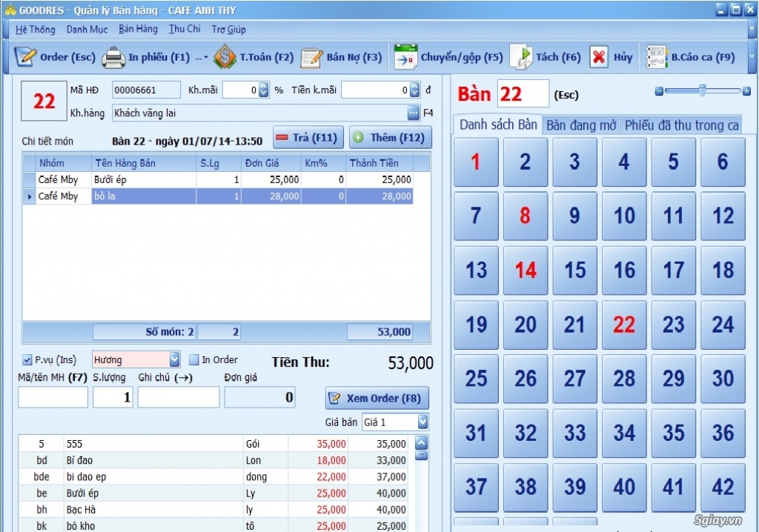The image size is (759, 532).
Task: Click the Xem Order (F8) button
Action: 377,398
